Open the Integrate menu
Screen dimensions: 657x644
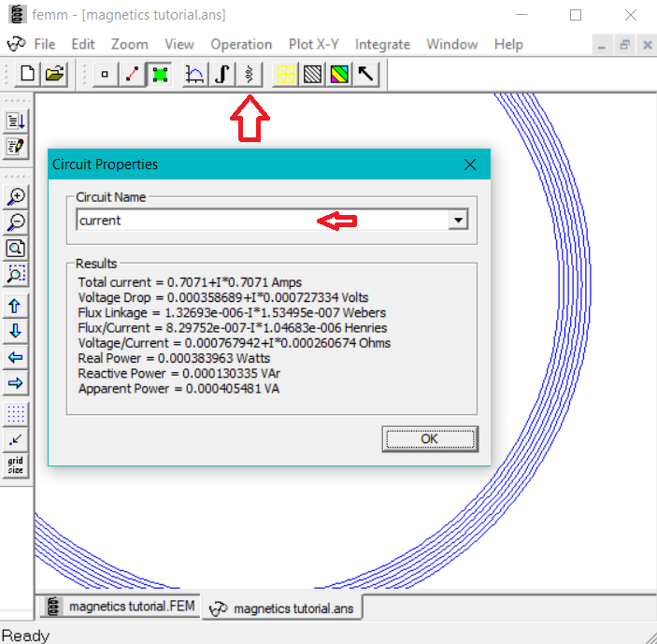point(382,44)
